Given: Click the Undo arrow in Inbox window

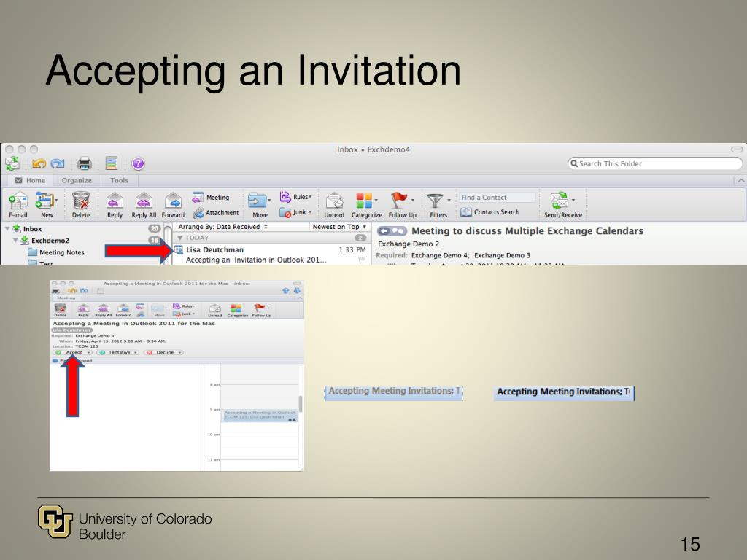Looking at the screenshot, I should (39, 163).
